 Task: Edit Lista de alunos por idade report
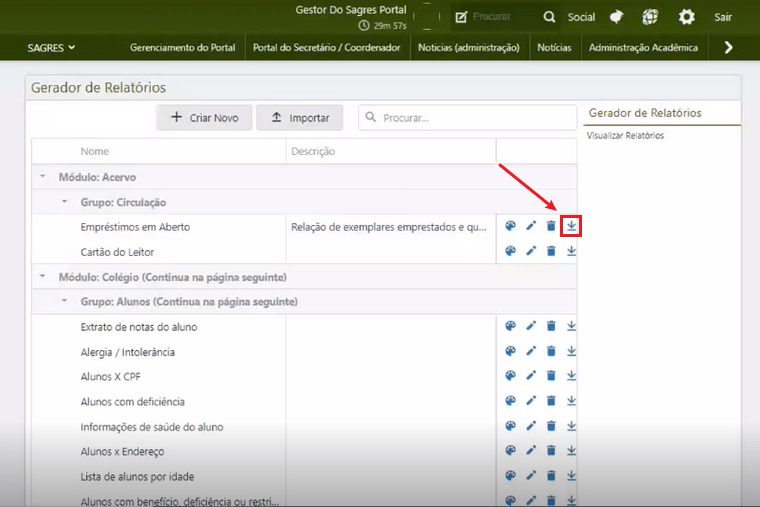pyautogui.click(x=531, y=476)
